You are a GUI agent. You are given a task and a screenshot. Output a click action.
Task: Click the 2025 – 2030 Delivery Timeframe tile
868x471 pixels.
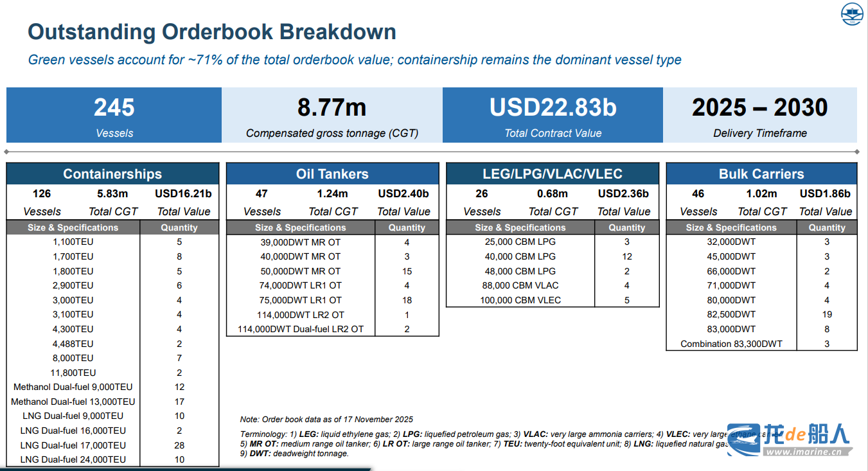[x=759, y=115]
